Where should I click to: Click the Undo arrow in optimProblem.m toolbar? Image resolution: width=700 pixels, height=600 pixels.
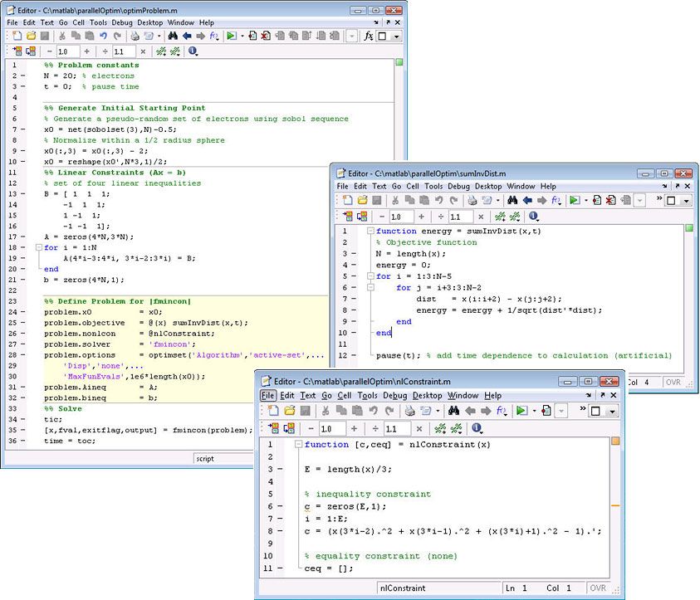104,37
